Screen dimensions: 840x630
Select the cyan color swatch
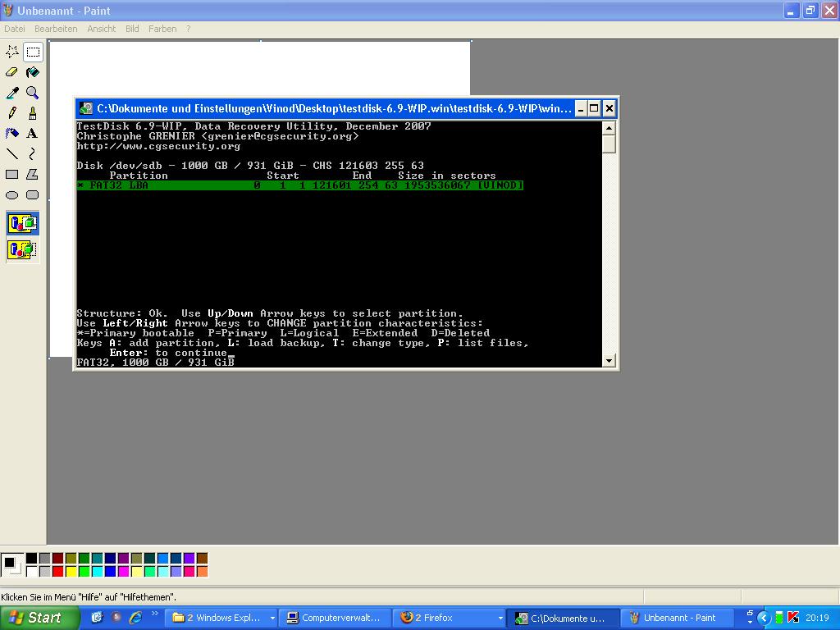[x=97, y=572]
